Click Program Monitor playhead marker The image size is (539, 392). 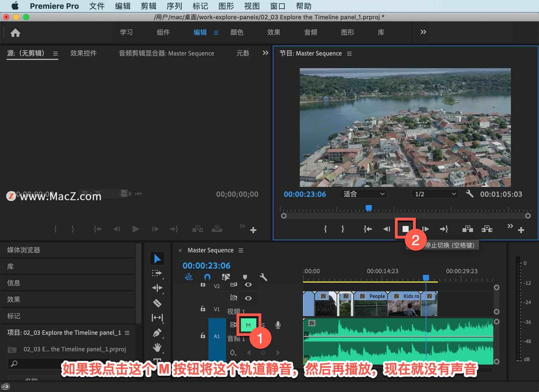[x=369, y=208]
